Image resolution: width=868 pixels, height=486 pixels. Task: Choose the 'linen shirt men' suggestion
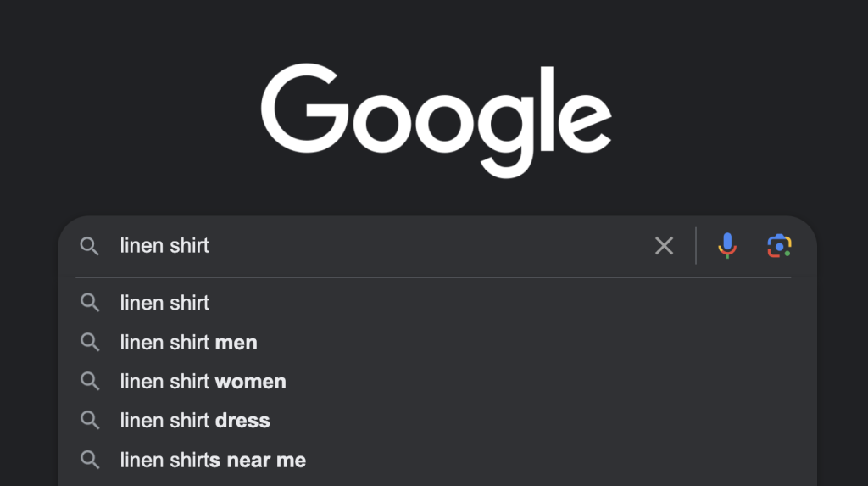(437, 342)
